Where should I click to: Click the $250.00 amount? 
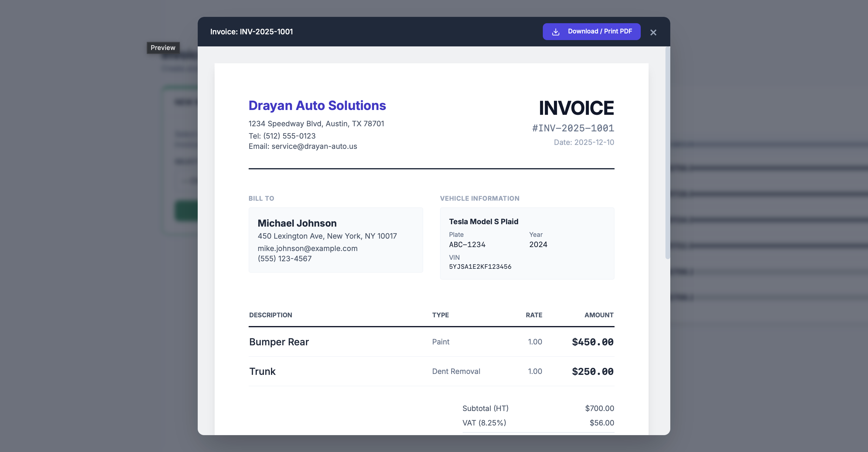point(593,371)
